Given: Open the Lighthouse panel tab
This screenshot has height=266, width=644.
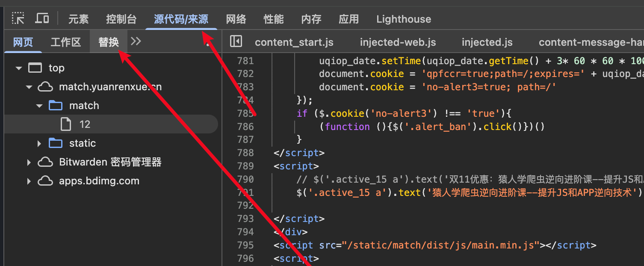Looking at the screenshot, I should coord(404,19).
